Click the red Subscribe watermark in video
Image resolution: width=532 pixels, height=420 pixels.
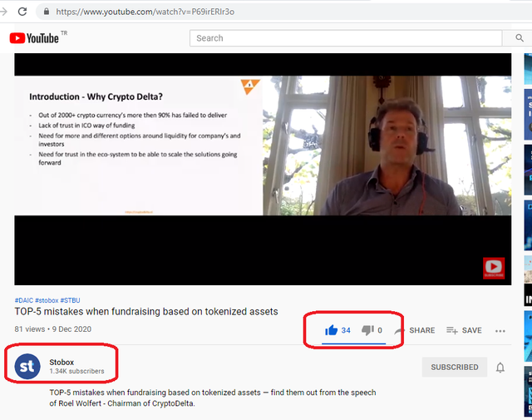pyautogui.click(x=494, y=269)
